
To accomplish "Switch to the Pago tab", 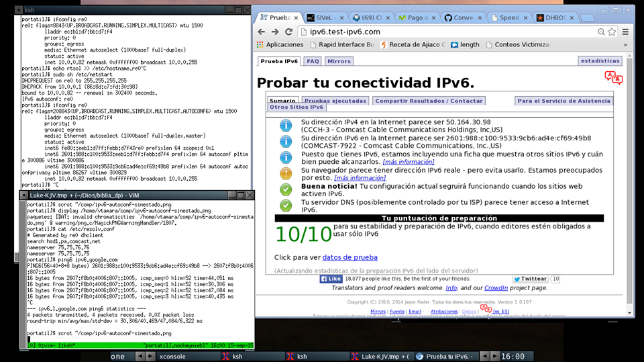I will (418, 17).
